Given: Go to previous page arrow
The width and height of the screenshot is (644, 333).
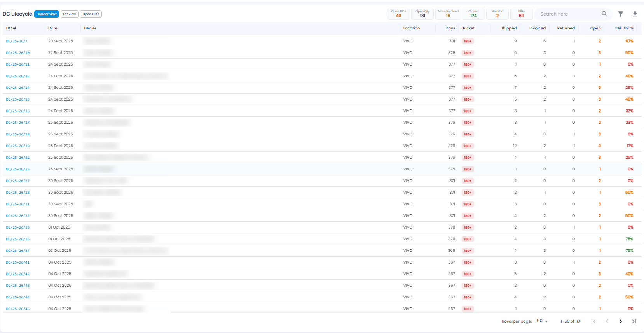Looking at the screenshot, I should click(607, 321).
